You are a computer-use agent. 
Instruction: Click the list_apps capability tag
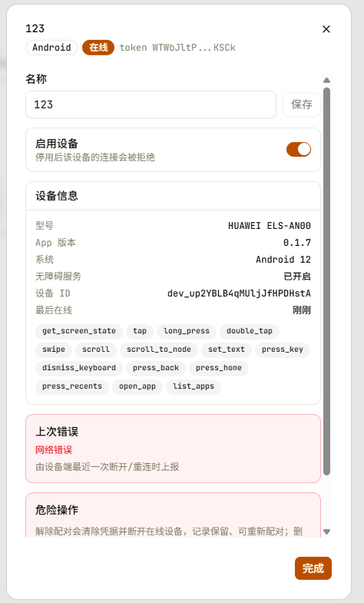194,386
